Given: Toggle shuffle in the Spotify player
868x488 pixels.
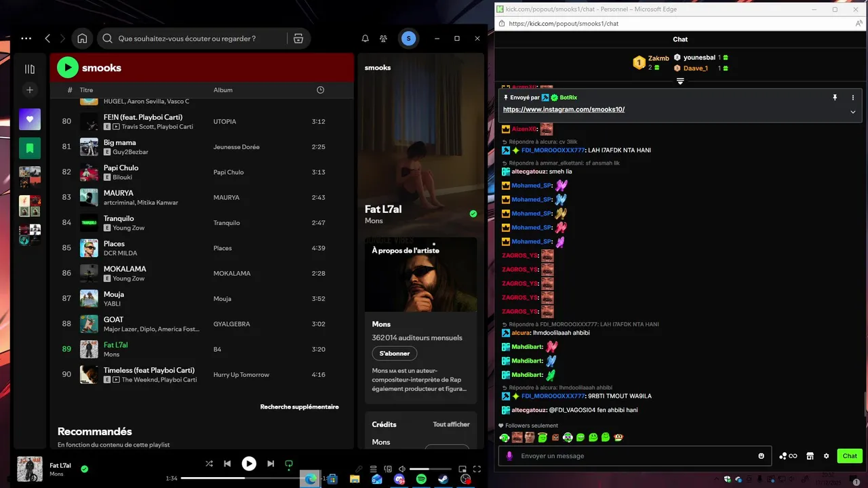Looking at the screenshot, I should (209, 464).
